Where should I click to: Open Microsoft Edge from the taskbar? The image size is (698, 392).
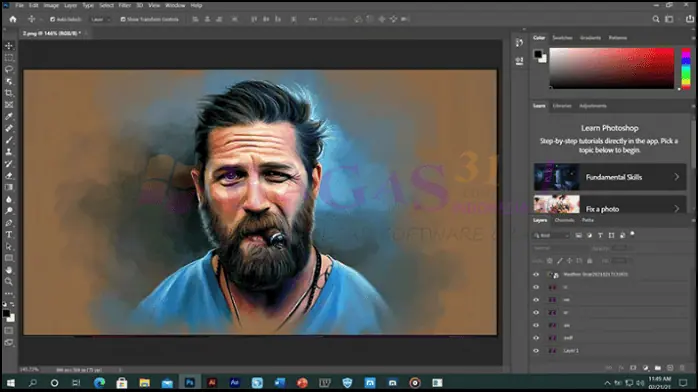(x=99, y=383)
